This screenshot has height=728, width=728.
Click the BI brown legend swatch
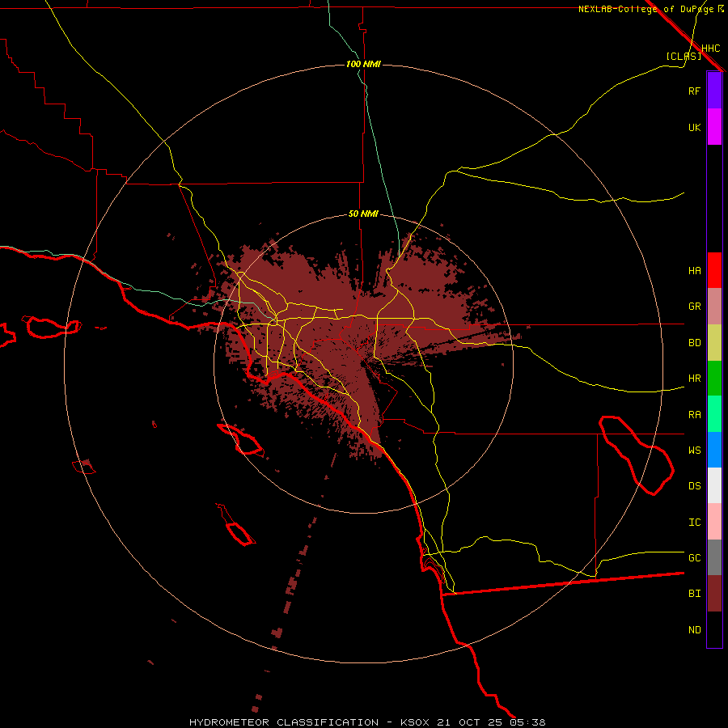pos(714,594)
